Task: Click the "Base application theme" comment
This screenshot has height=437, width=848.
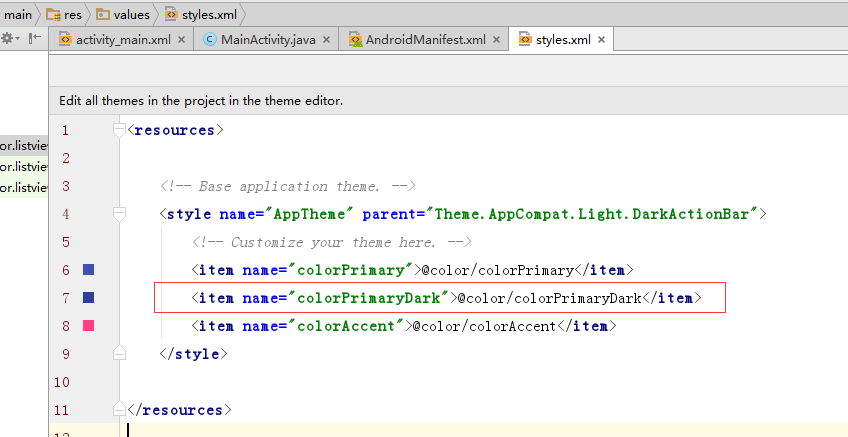Action: click(288, 186)
